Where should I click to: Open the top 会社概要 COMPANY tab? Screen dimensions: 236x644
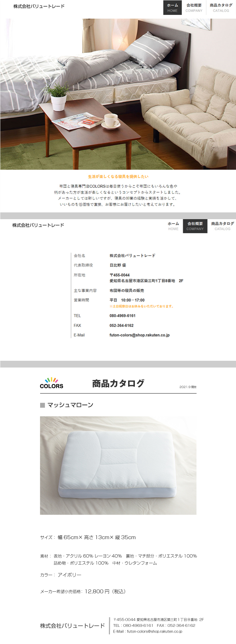[x=194, y=8]
